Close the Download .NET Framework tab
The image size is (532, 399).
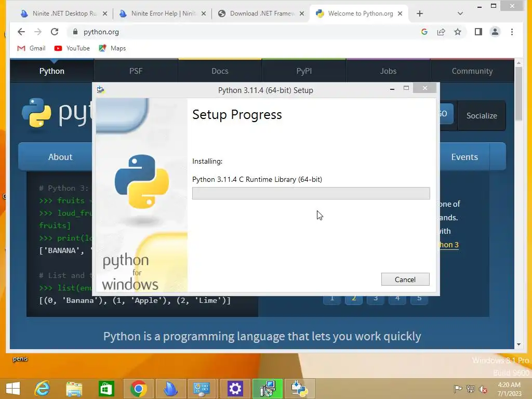pos(302,14)
